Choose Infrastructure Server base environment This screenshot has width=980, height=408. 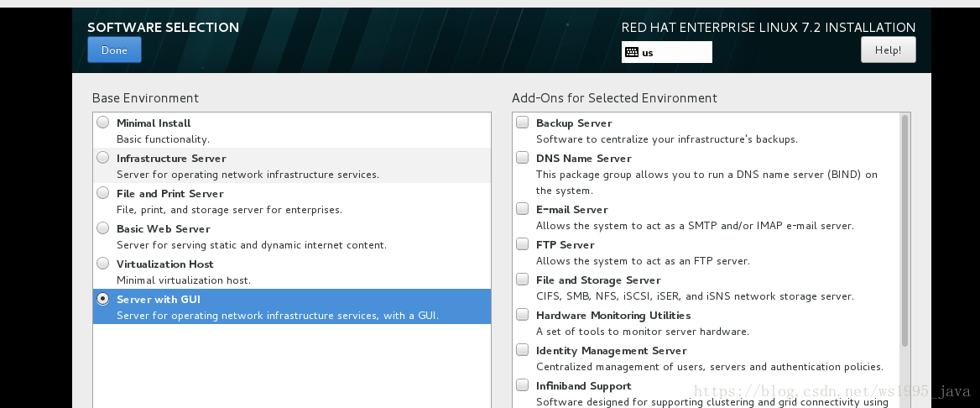click(x=103, y=158)
